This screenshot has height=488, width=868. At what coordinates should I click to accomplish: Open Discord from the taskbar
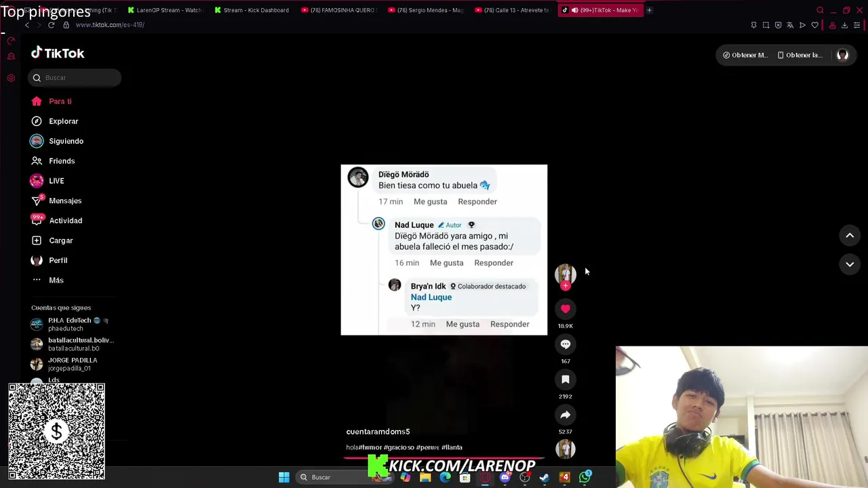[505, 477]
